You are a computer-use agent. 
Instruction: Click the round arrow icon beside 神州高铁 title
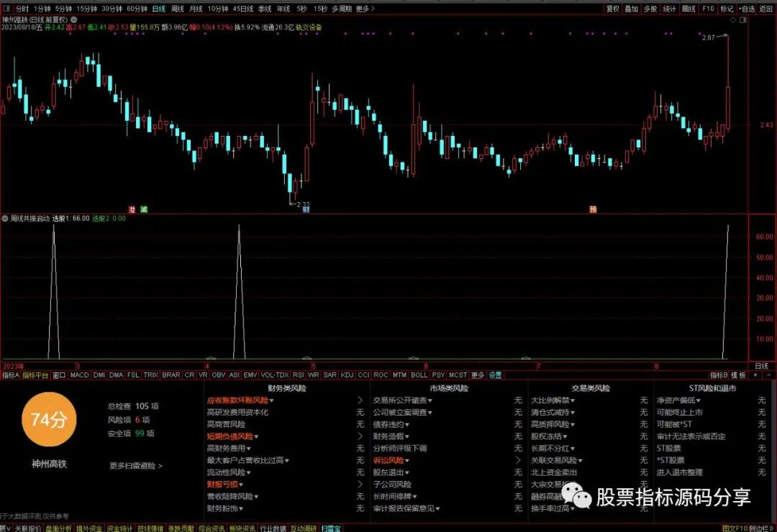coord(74,20)
